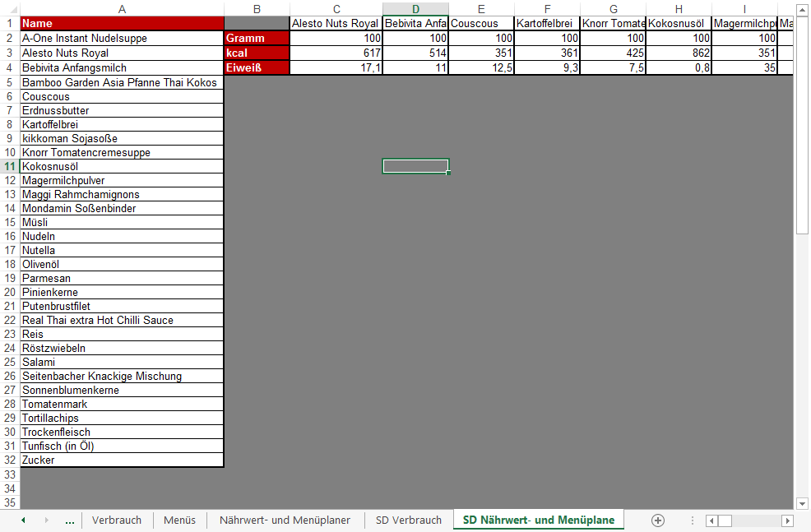Click the kcal label cell
Image resolution: width=811 pixels, height=532 pixels.
click(256, 53)
